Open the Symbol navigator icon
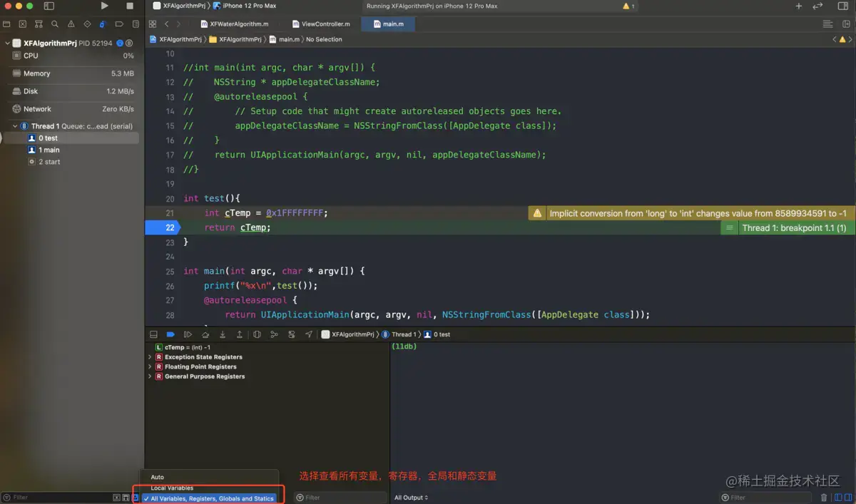 pyautogui.click(x=39, y=24)
